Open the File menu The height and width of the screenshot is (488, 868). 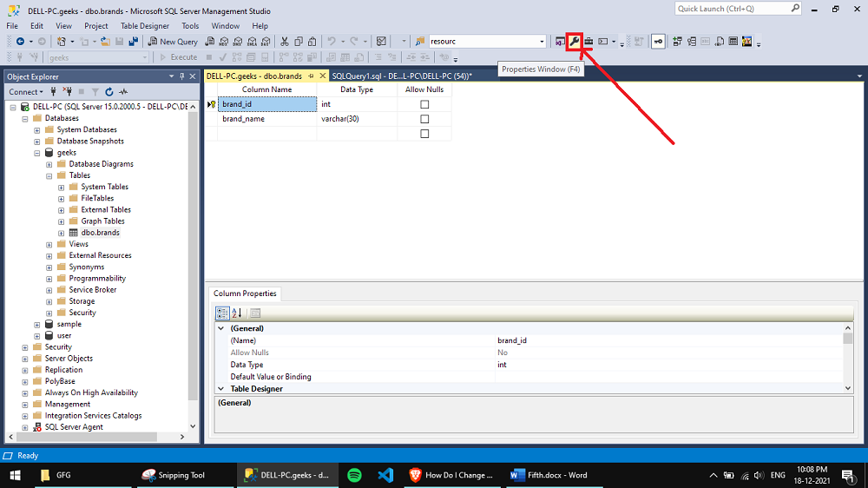click(12, 26)
